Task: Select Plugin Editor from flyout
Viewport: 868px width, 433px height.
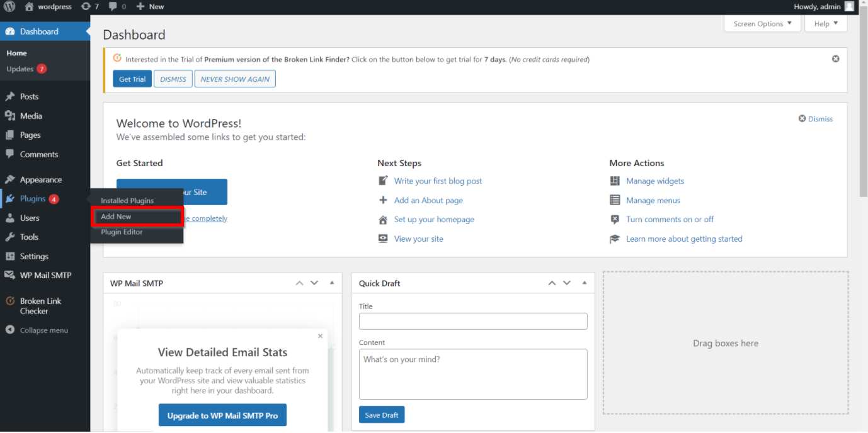Action: coord(122,232)
